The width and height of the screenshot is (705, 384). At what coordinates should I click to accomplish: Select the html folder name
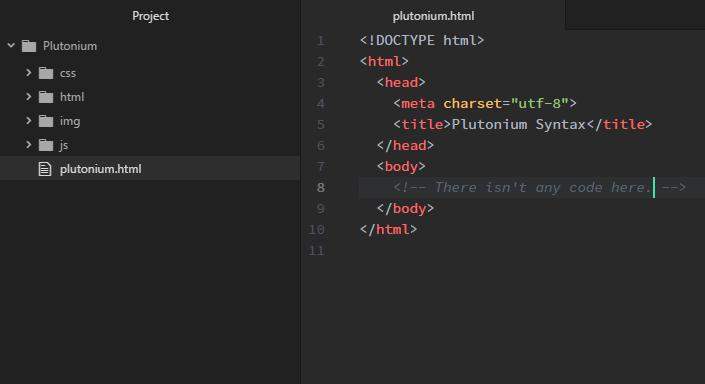[72, 97]
